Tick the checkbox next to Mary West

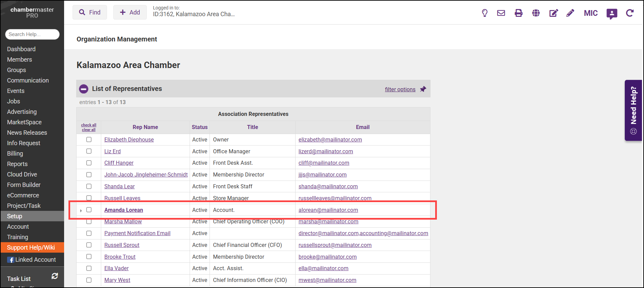[89, 280]
